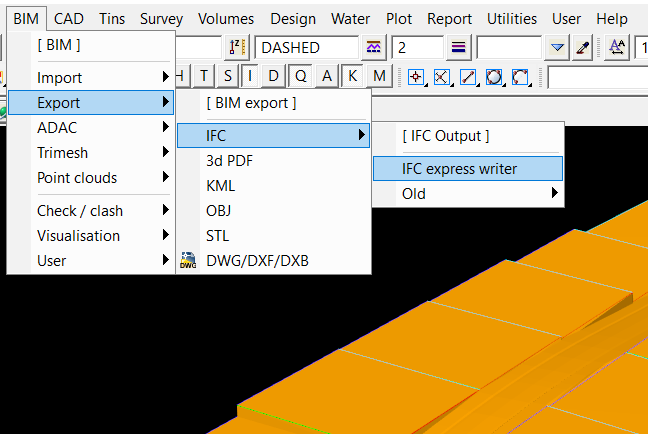
Task: Click the empty field before dropdown arrow
Action: point(509,48)
